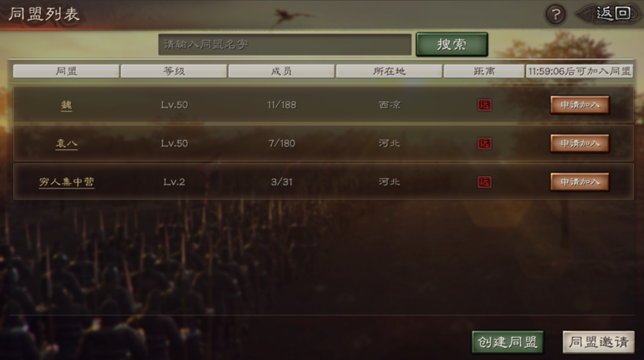This screenshot has height=360, width=644.
Task: Open the 同盟邀请 alliance invitations button
Action: click(x=598, y=342)
